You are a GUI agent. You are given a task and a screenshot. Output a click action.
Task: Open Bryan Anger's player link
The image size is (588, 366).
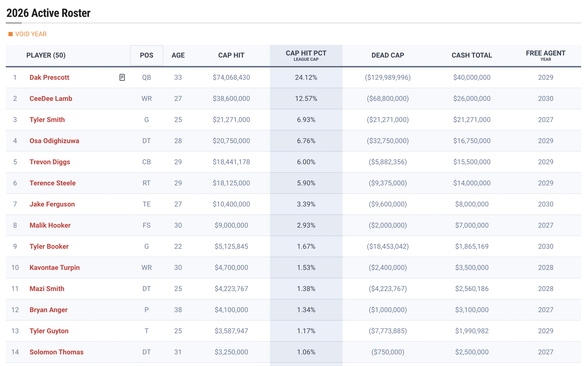pos(49,310)
